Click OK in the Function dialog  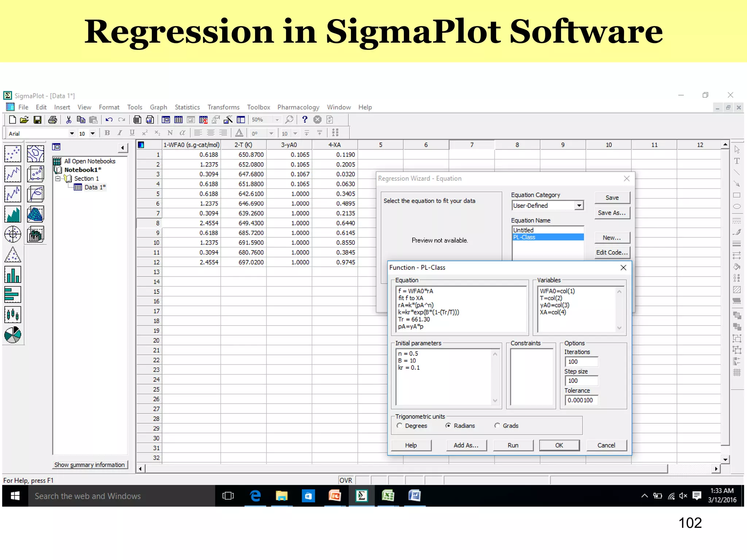pos(559,445)
